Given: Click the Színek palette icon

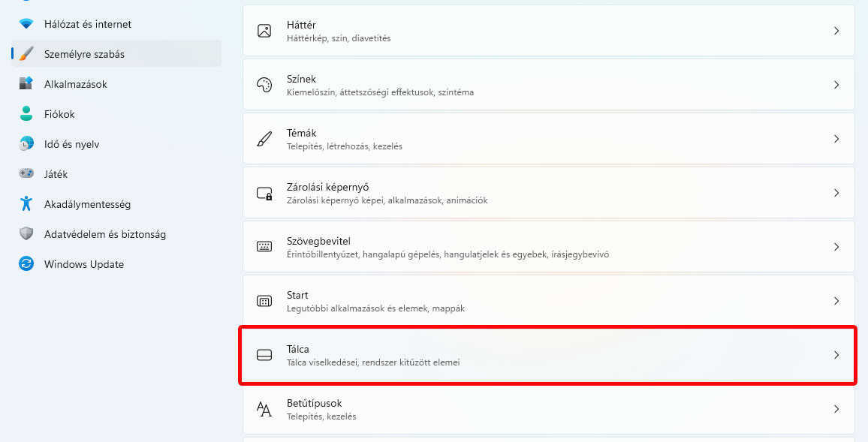Looking at the screenshot, I should [x=264, y=86].
